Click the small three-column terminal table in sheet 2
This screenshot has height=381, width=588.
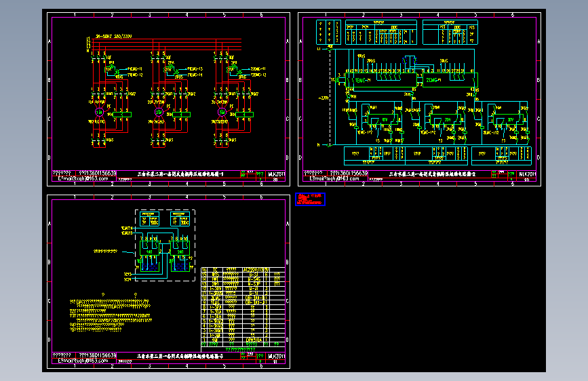328,33
